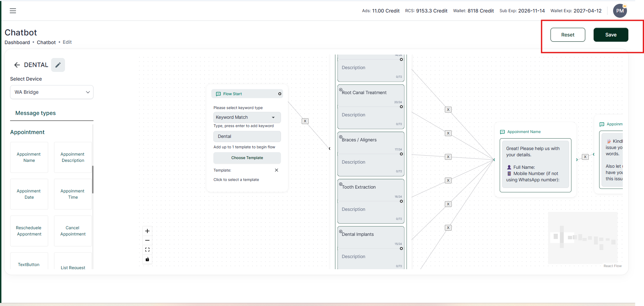Click the React Flow minimap
Viewport: 644px width, 306px height.
point(583,238)
